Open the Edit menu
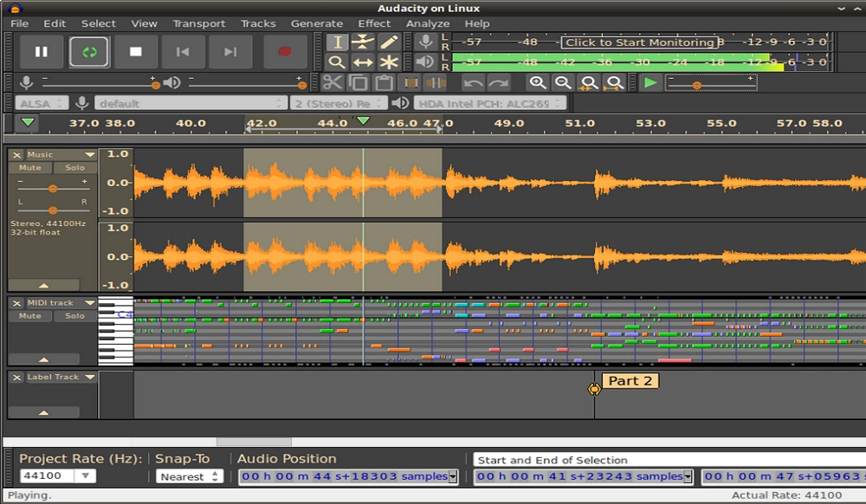 (55, 23)
